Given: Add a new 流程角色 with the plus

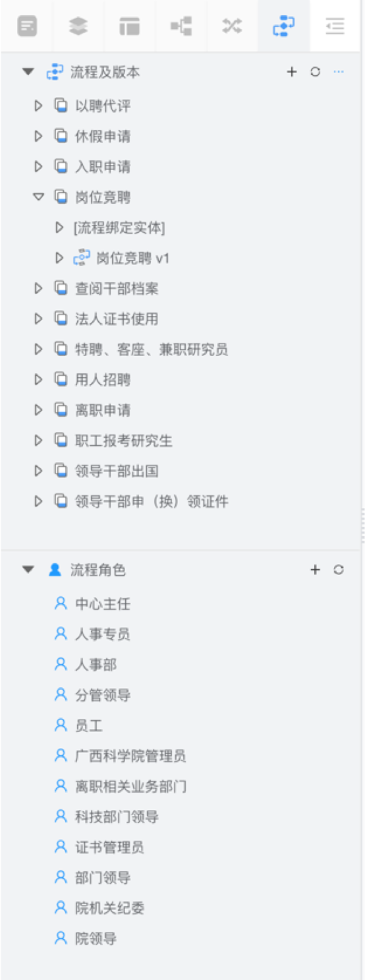Looking at the screenshot, I should (315, 570).
